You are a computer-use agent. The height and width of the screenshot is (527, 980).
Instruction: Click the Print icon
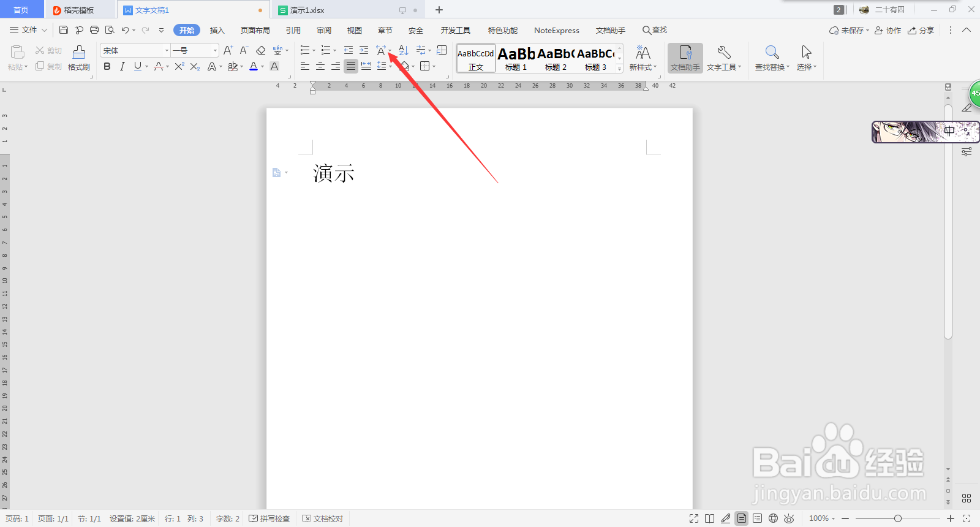tap(94, 30)
